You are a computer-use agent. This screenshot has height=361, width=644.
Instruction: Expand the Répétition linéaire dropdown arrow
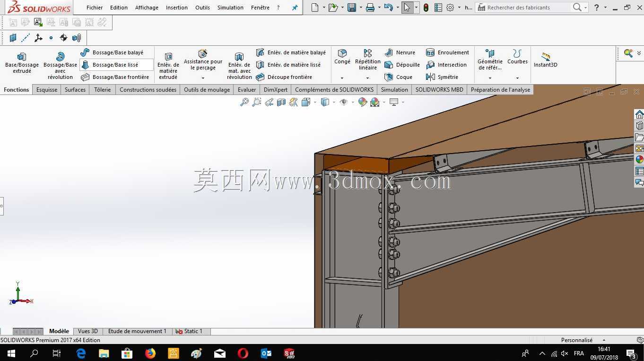[367, 78]
